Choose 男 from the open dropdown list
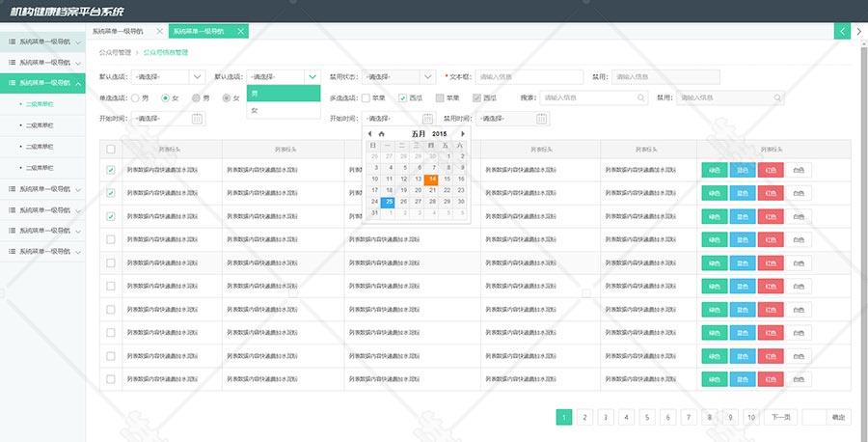 click(284, 94)
